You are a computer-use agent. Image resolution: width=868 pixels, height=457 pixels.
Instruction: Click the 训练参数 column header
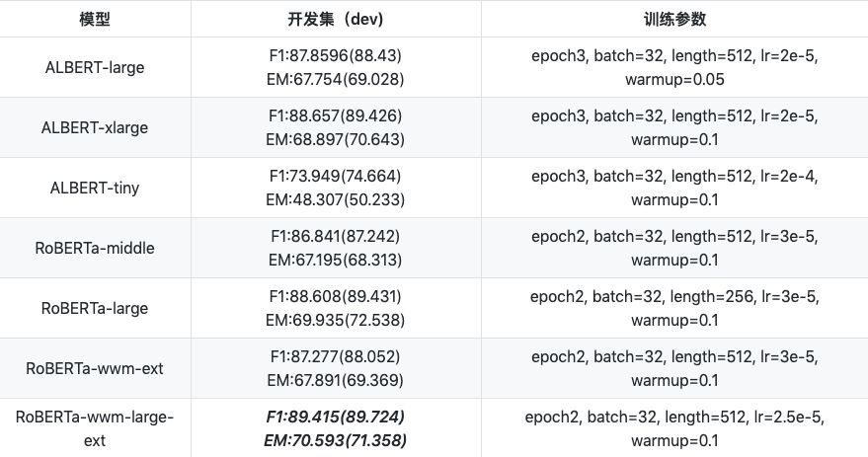click(673, 19)
